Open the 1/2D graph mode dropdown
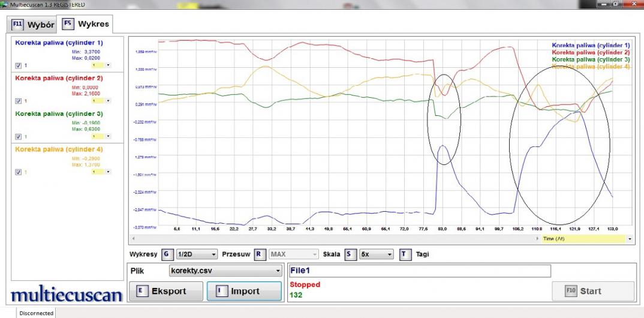The height and width of the screenshot is (318, 644). [196, 255]
